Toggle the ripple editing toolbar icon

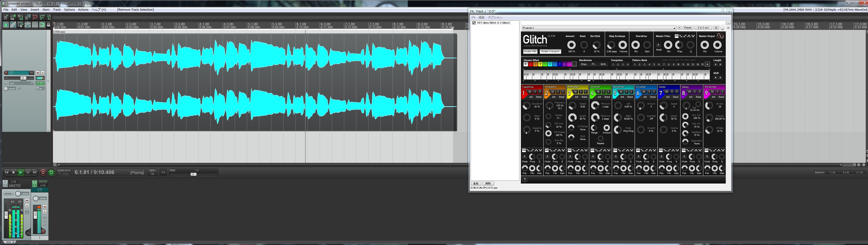coord(20,25)
